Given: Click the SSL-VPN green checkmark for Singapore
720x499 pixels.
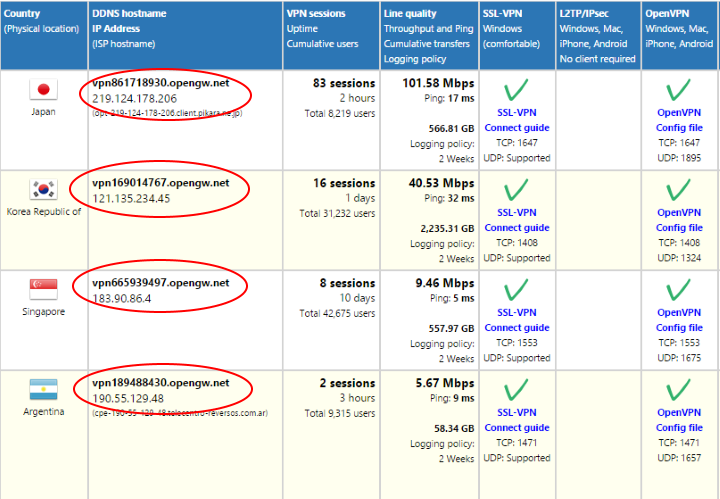Looking at the screenshot, I should 517,291.
